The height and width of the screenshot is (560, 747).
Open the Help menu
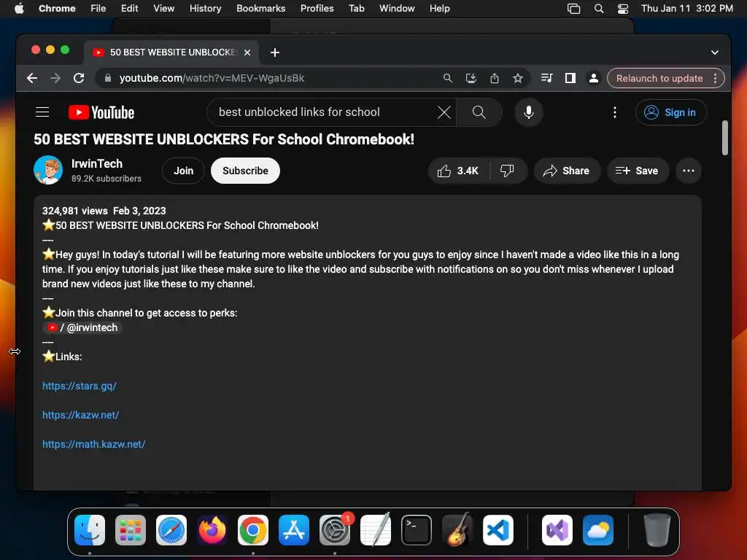pos(439,9)
